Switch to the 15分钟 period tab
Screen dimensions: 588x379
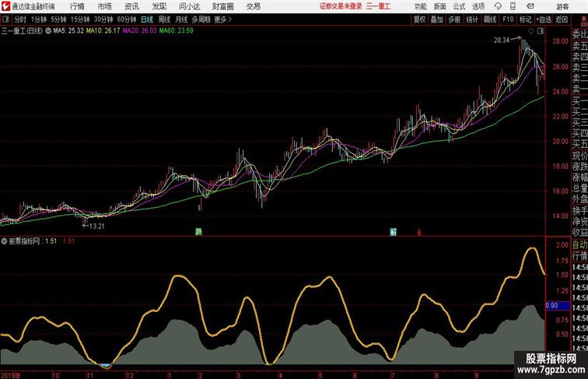pos(80,19)
